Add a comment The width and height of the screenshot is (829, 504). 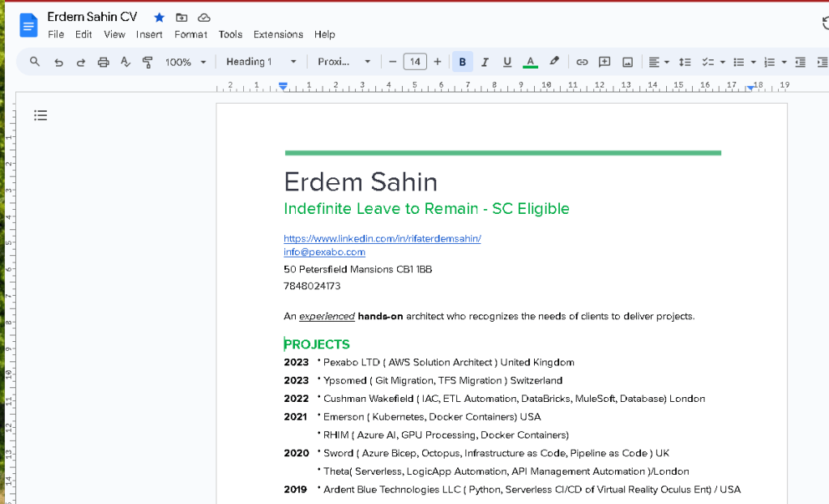(605, 62)
